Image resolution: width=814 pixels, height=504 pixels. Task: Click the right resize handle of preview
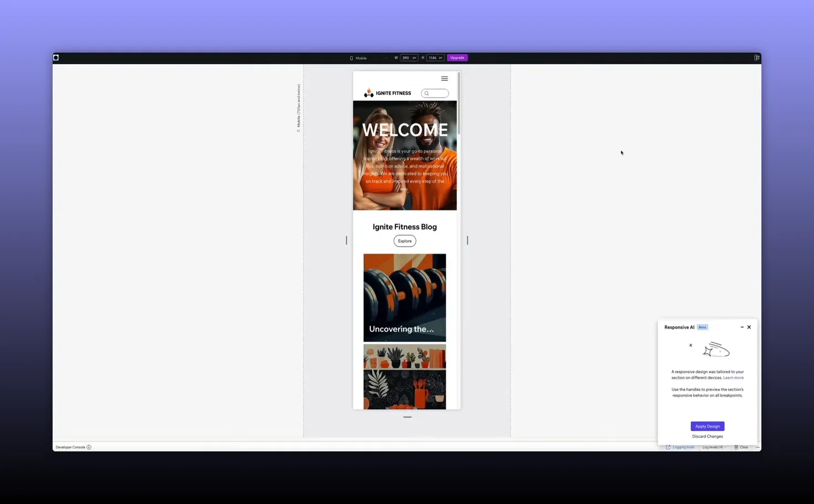click(x=467, y=240)
